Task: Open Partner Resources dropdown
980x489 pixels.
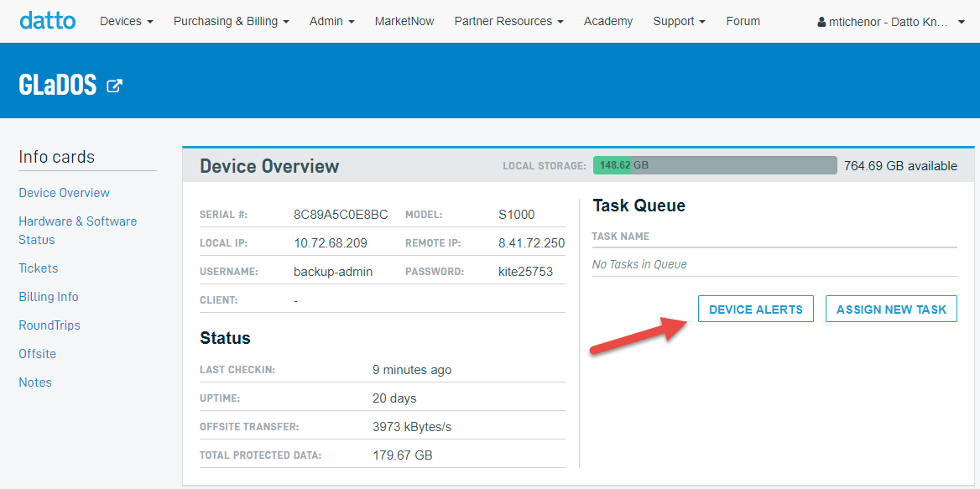Action: (508, 21)
